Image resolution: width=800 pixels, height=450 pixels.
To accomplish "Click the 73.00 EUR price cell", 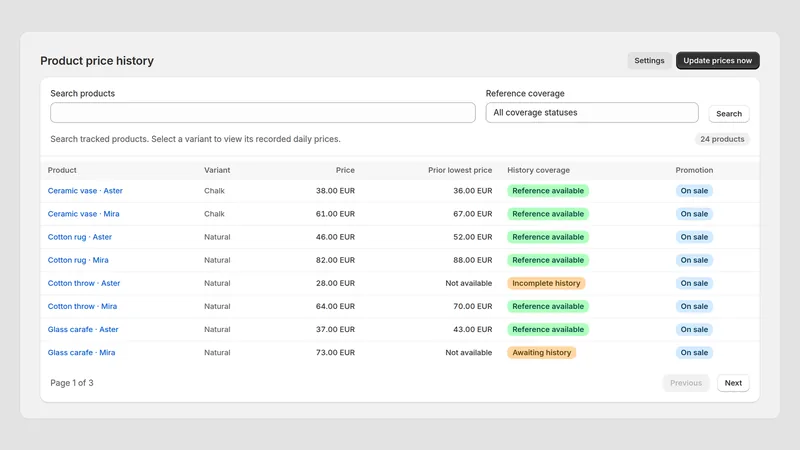I will point(335,353).
